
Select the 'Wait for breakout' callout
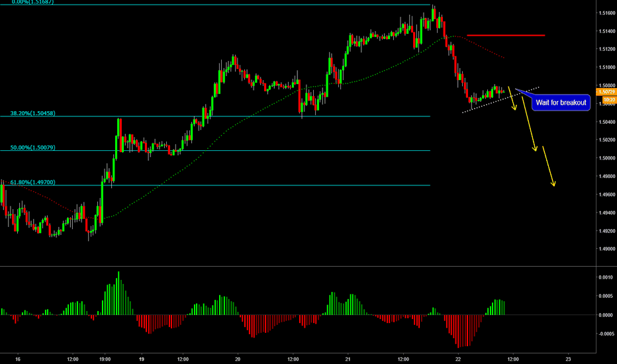coord(561,103)
